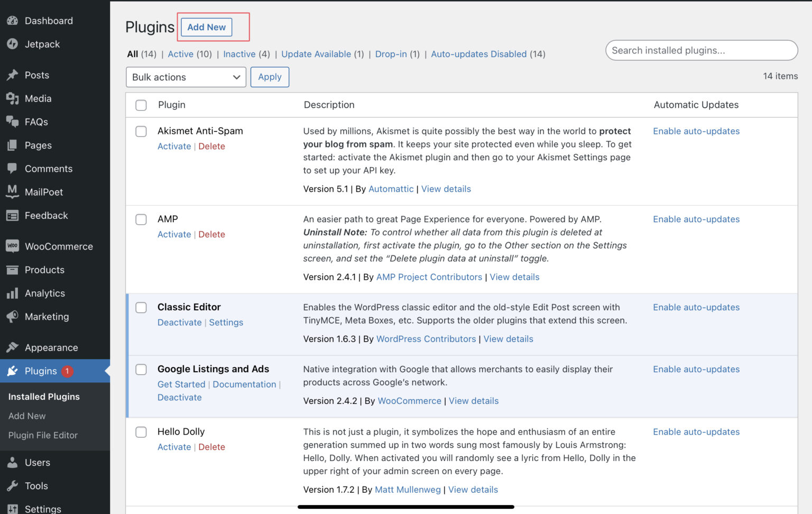
Task: Check the Akismet Anti-Spam checkbox
Action: click(141, 131)
